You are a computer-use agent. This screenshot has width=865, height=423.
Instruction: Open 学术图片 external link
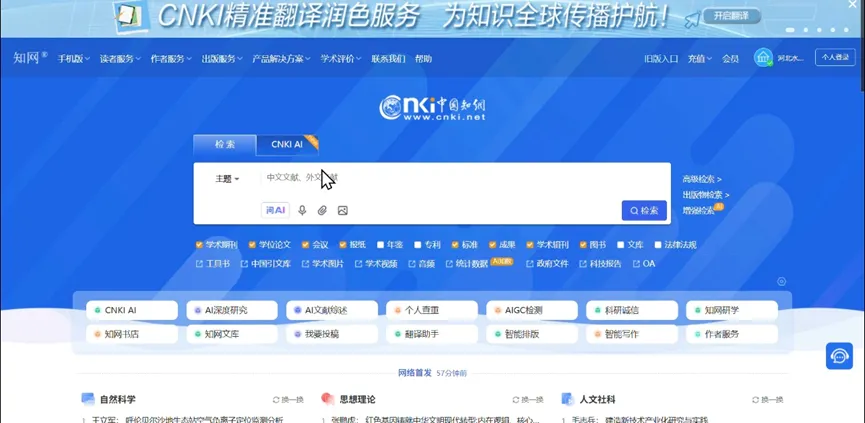322,264
